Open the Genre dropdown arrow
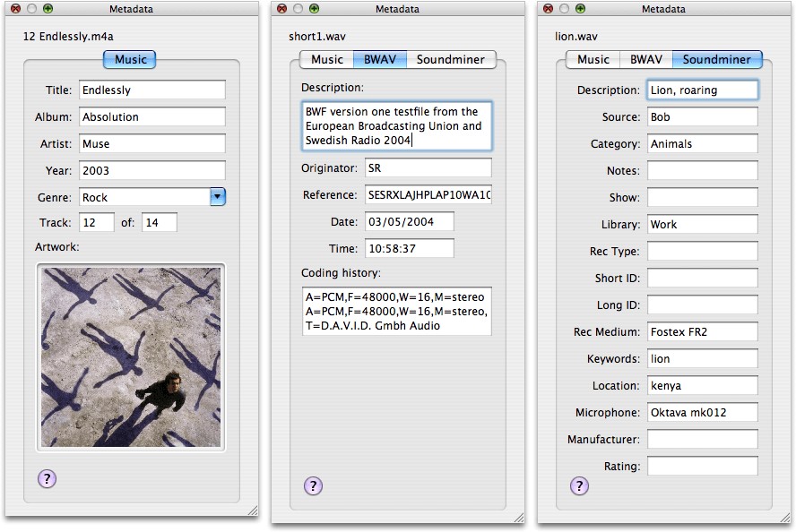 tap(218, 197)
